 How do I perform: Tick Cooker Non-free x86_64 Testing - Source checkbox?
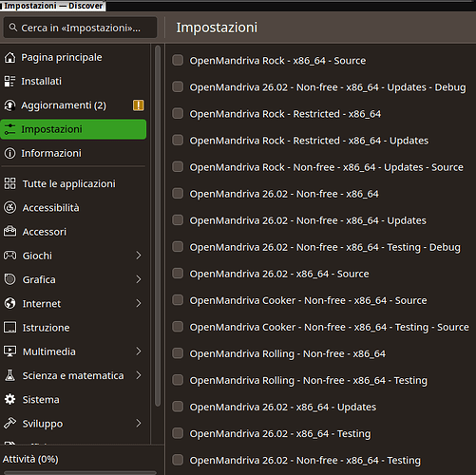click(178, 327)
